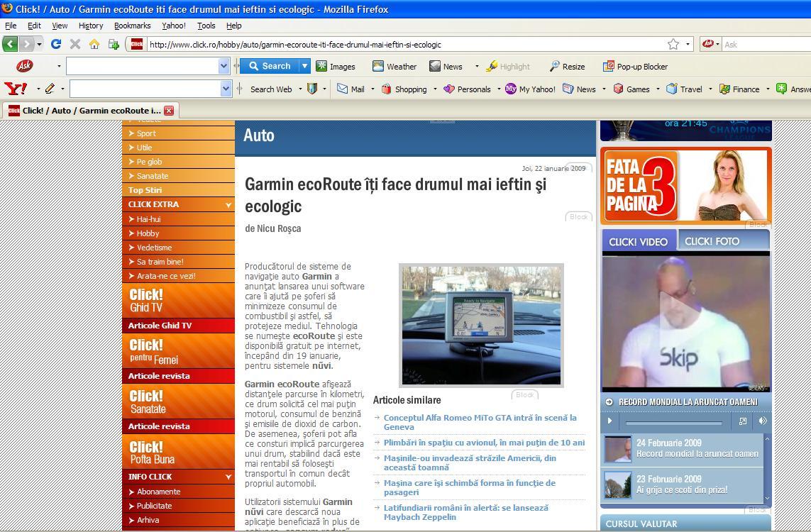Click the Yahoo toolbar shield icon

pyautogui.click(x=312, y=89)
